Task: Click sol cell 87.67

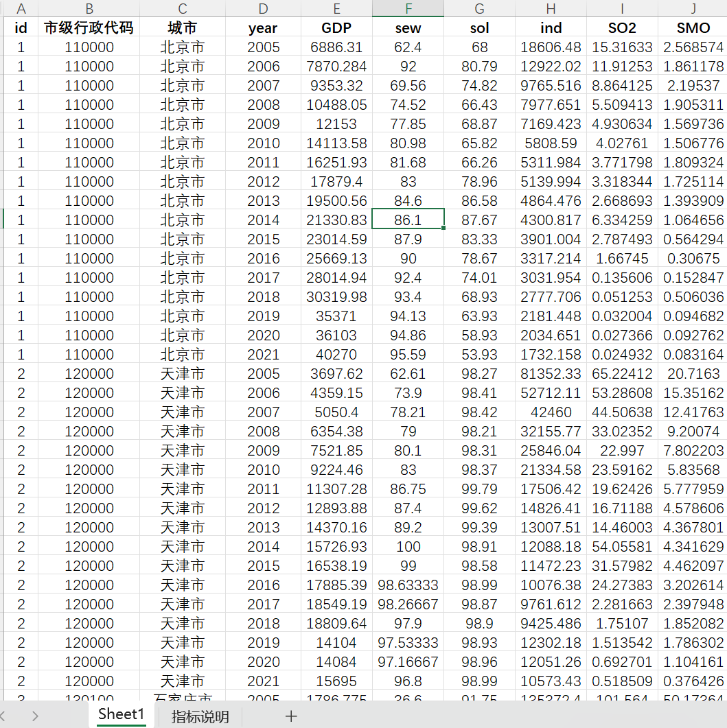Action: click(x=479, y=220)
